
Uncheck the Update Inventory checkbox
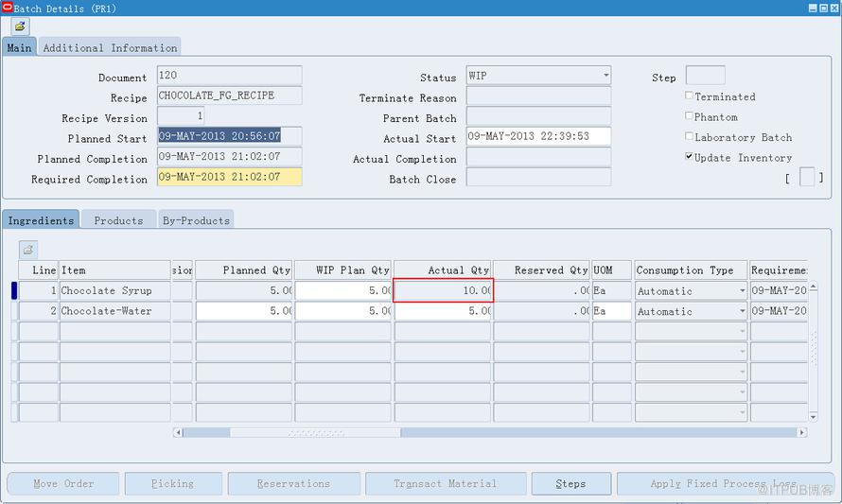tap(689, 157)
